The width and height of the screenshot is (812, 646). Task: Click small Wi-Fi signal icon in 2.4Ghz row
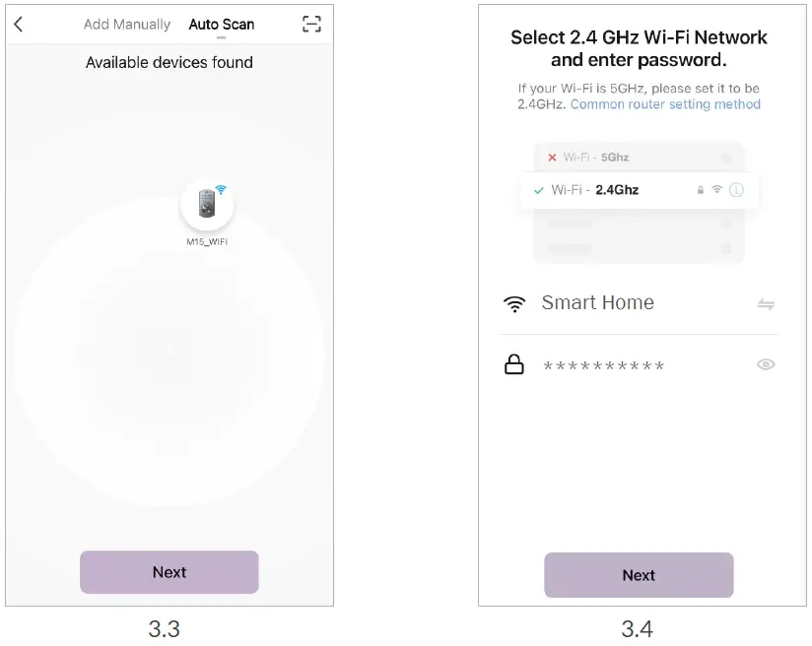coord(716,190)
